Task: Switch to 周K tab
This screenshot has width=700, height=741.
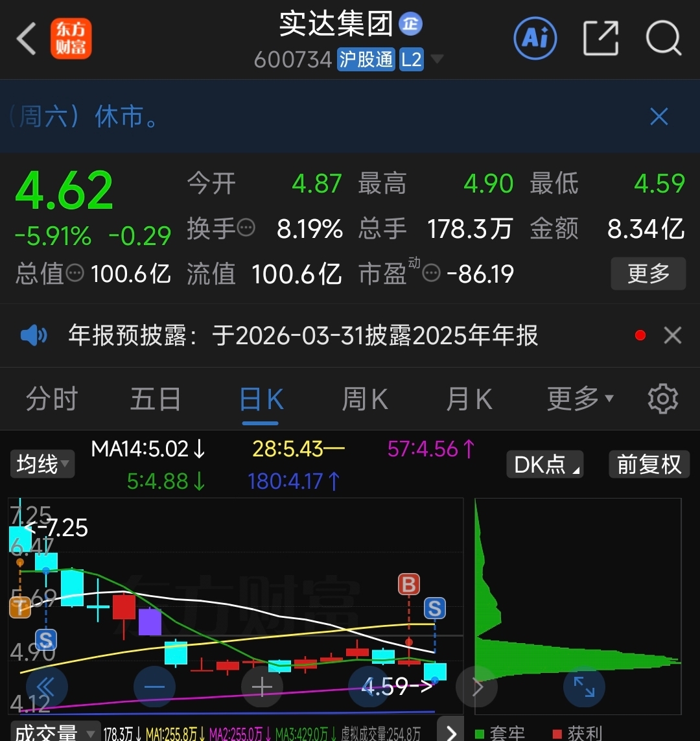Action: click(x=365, y=399)
